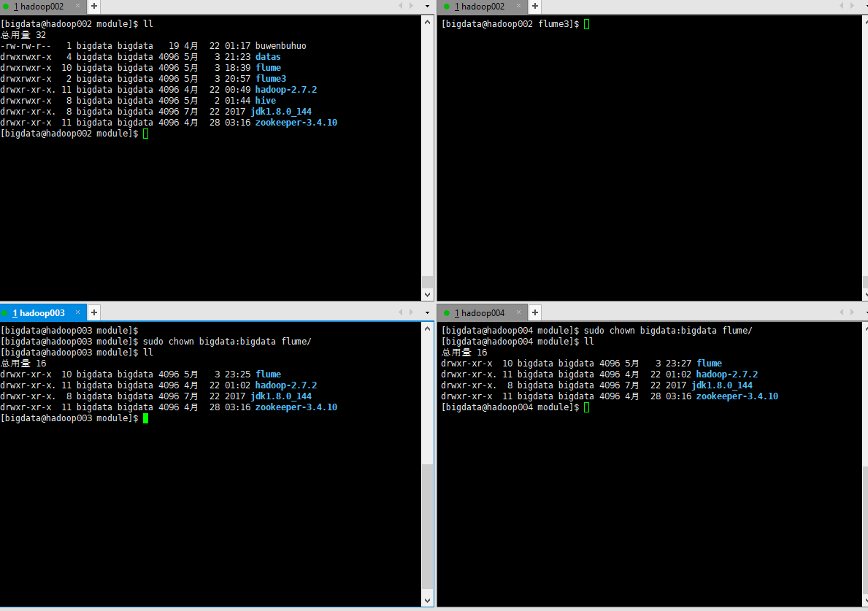
Task: Click 'hadoop-2.7.2' in top-left terminal
Action: [285, 90]
